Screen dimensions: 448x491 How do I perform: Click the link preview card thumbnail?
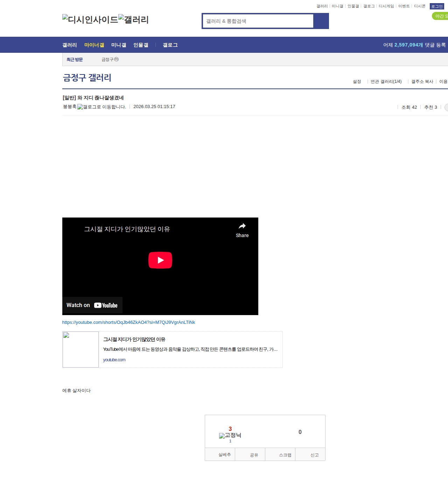tap(80, 349)
